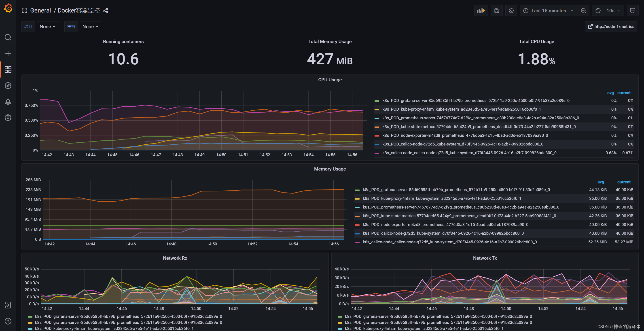Open the Running containers panel title menu
Image resolution: width=644 pixels, height=331 pixels.
pyautogui.click(x=123, y=42)
